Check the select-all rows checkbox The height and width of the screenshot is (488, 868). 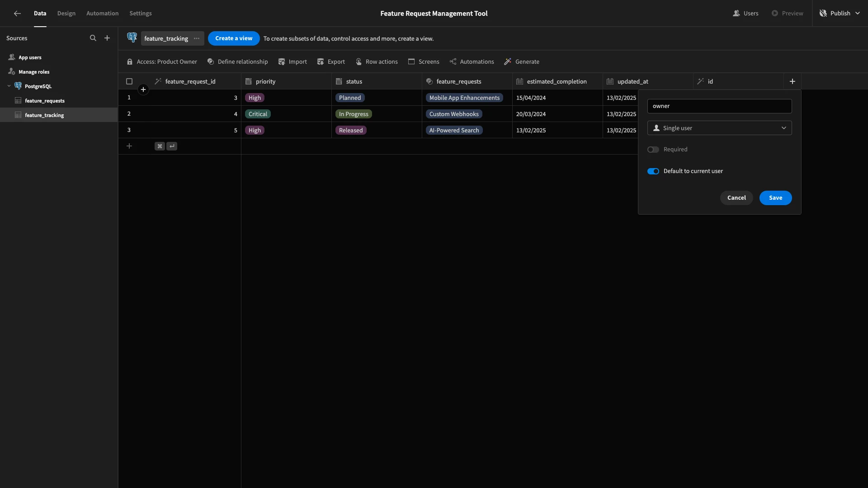pyautogui.click(x=129, y=81)
